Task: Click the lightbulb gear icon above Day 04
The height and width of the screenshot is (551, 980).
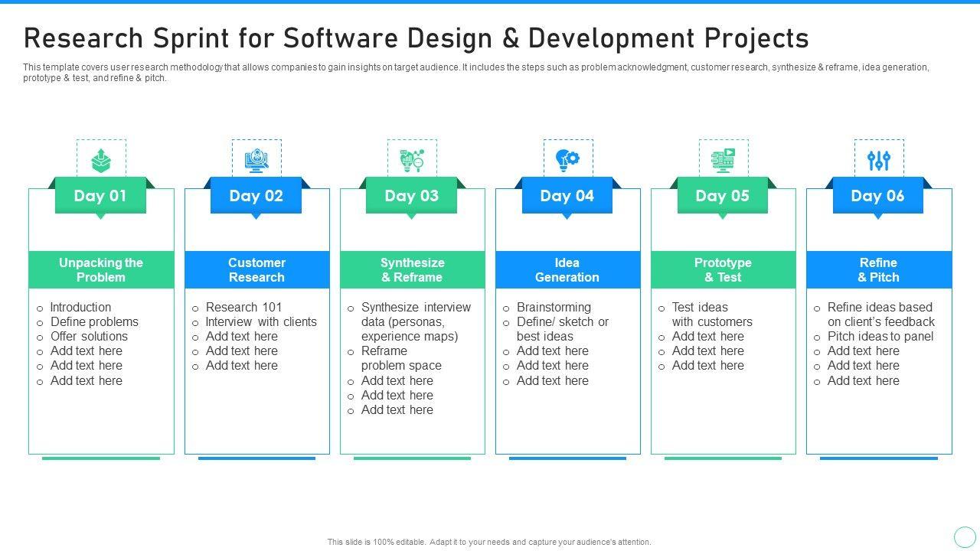Action: (567, 160)
